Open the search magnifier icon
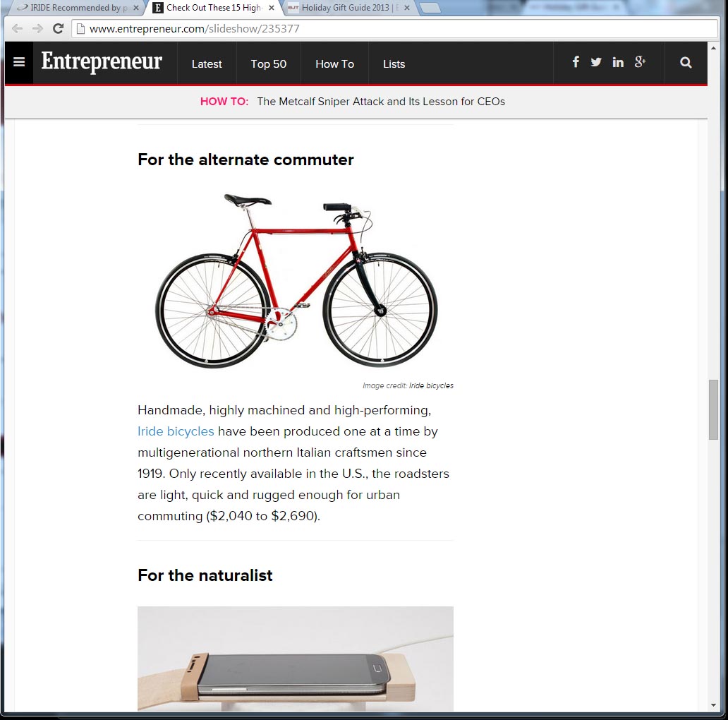Screen dimensions: 728x720 (686, 63)
